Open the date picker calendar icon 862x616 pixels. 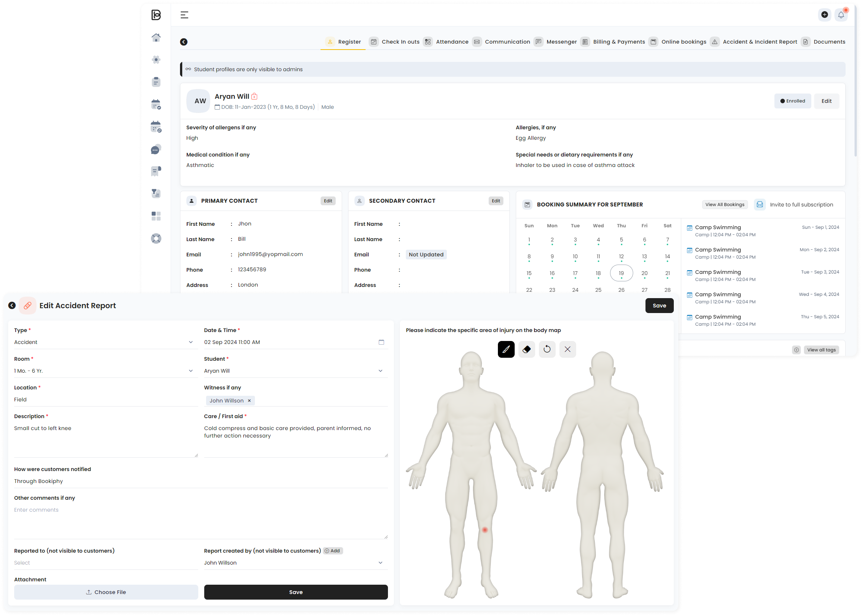[381, 342]
